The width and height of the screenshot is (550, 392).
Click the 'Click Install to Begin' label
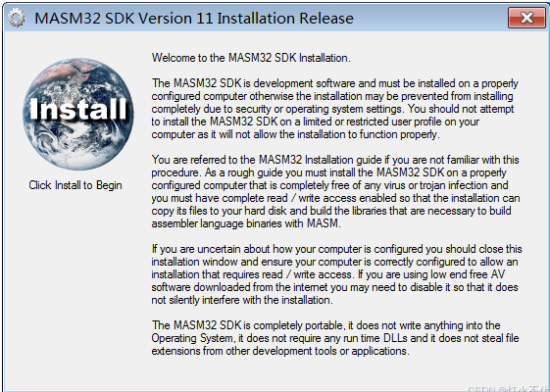(x=75, y=185)
